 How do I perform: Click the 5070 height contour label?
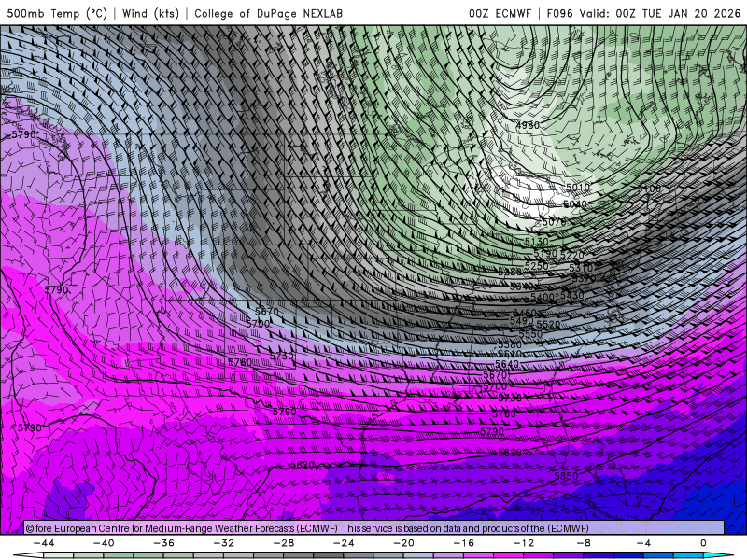coord(554,222)
